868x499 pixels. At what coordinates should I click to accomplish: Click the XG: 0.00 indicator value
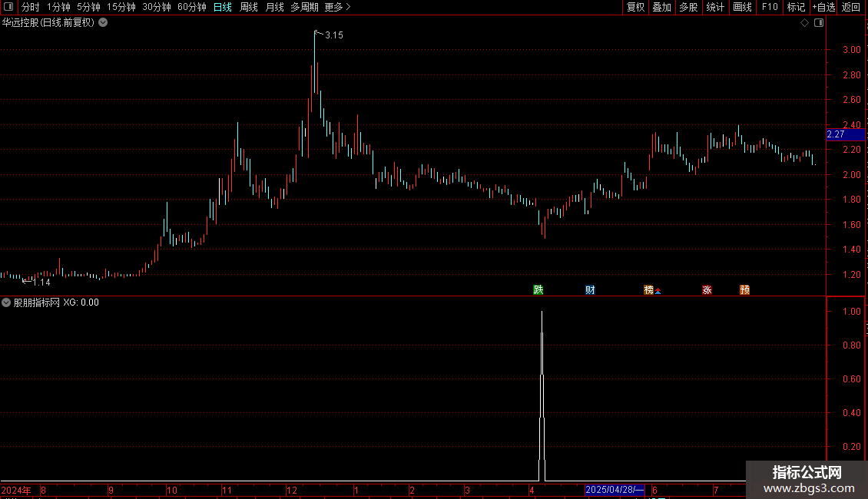point(81,302)
